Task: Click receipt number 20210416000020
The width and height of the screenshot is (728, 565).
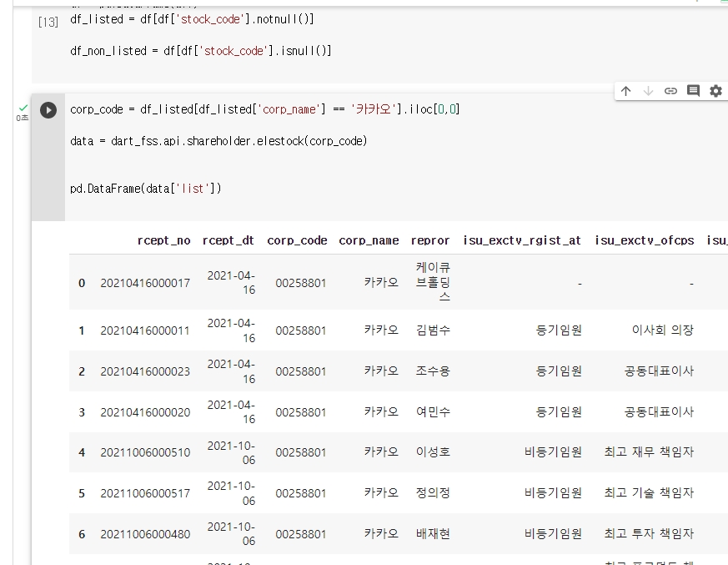Action: (x=145, y=412)
